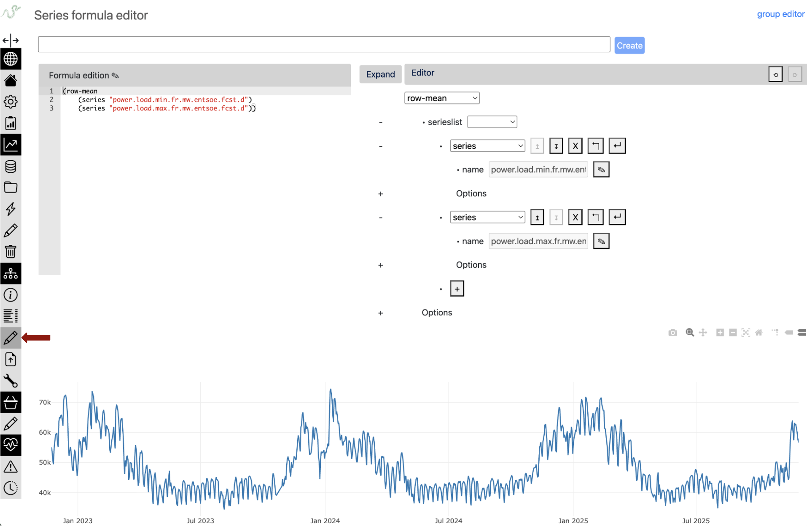Click the warning triangle icon
This screenshot has width=807, height=532.
[x=11, y=467]
